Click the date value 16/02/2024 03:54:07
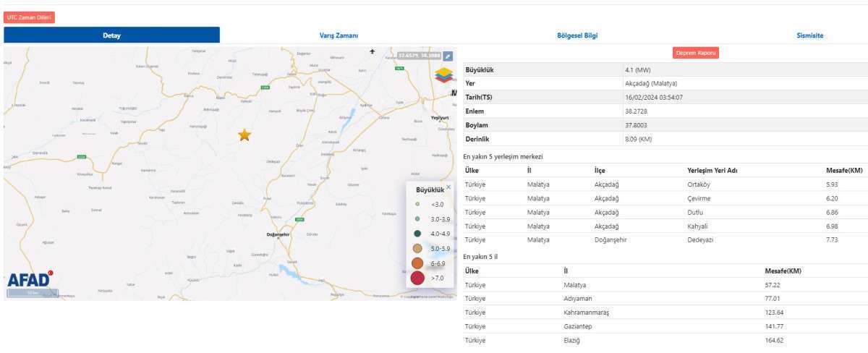This screenshot has width=868, height=353. click(654, 98)
